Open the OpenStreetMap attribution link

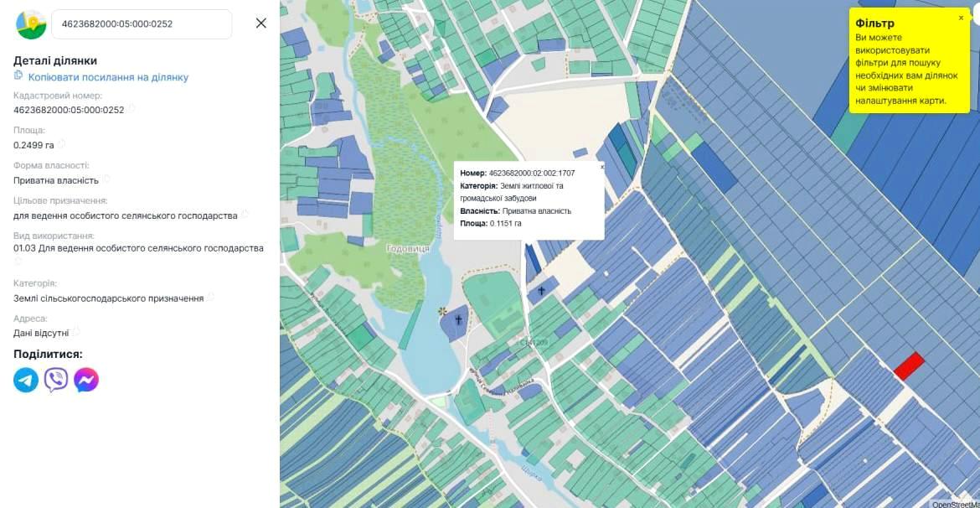(x=955, y=504)
